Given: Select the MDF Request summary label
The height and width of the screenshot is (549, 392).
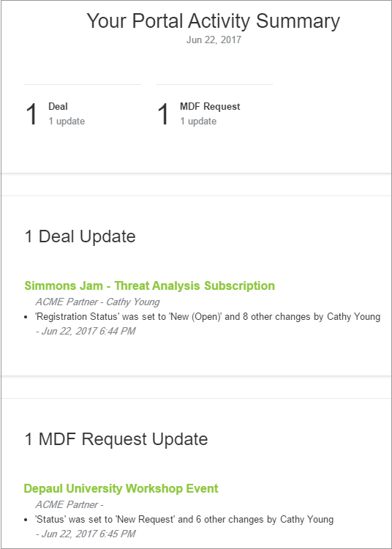Looking at the screenshot, I should [x=210, y=106].
